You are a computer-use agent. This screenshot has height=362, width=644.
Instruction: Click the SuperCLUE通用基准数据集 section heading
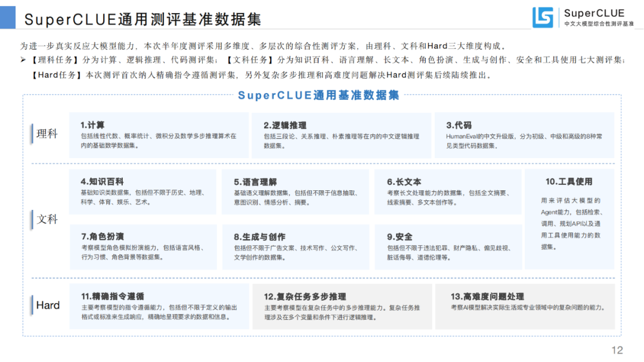[319, 95]
